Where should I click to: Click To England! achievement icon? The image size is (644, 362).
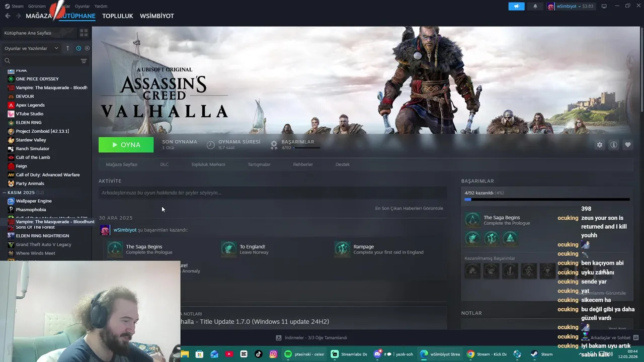click(229, 249)
